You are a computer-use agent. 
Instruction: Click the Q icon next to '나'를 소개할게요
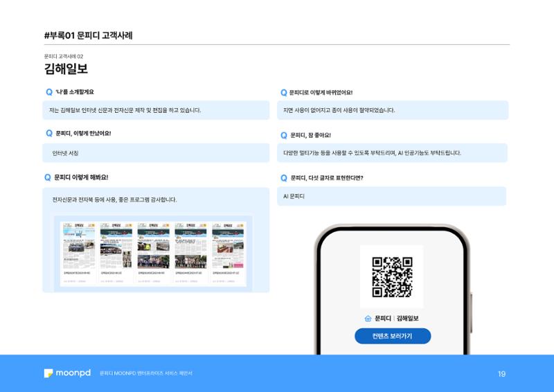49,92
